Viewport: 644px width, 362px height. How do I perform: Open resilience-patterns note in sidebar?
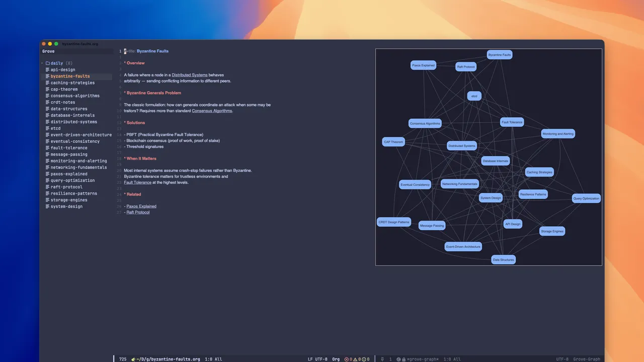74,194
